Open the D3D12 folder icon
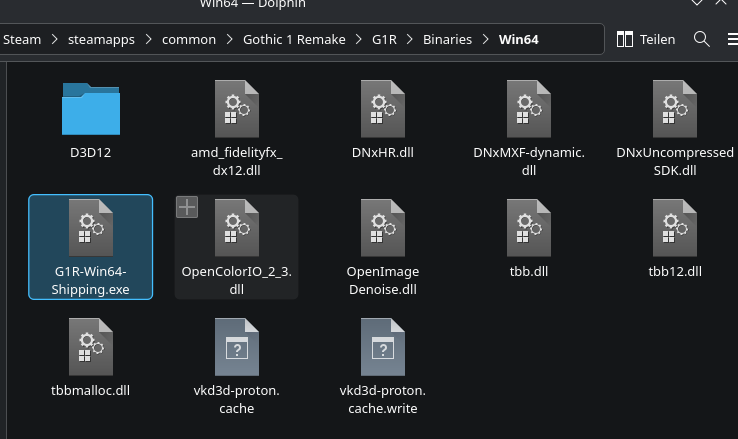The height and width of the screenshot is (439, 738). tap(91, 109)
